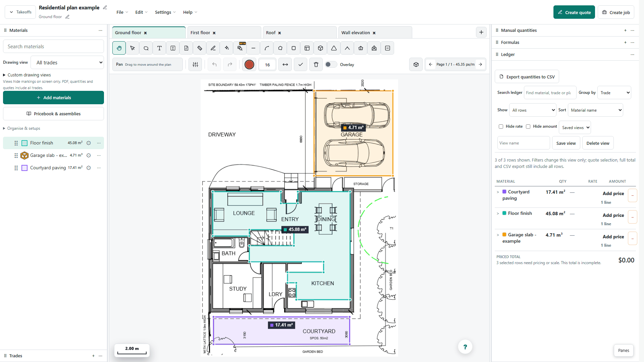Screen dimensions: 644x362
Task: Expand the Garage slab ledger row
Action: (498, 235)
